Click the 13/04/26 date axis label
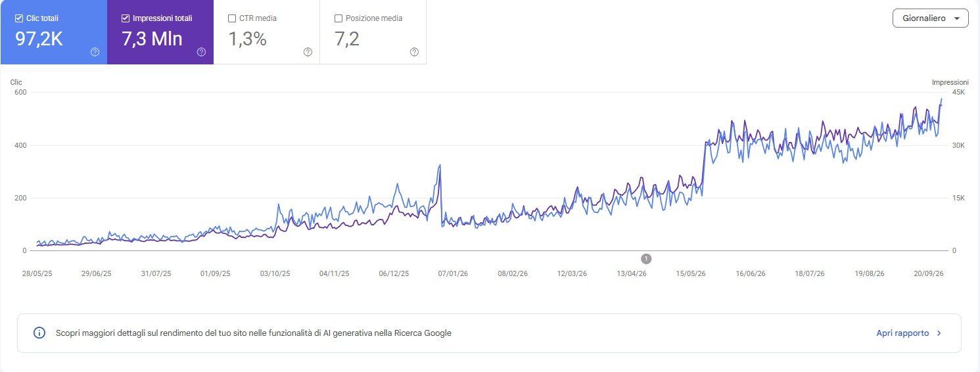980x372 pixels. [x=631, y=273]
